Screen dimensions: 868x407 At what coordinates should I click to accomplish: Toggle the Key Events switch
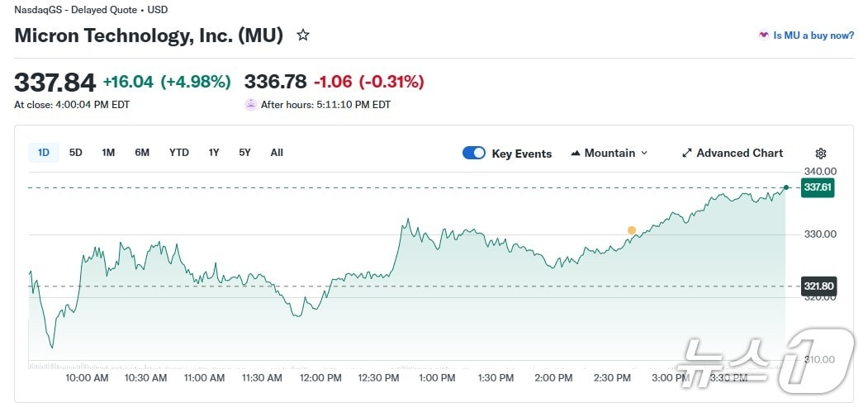(x=474, y=153)
